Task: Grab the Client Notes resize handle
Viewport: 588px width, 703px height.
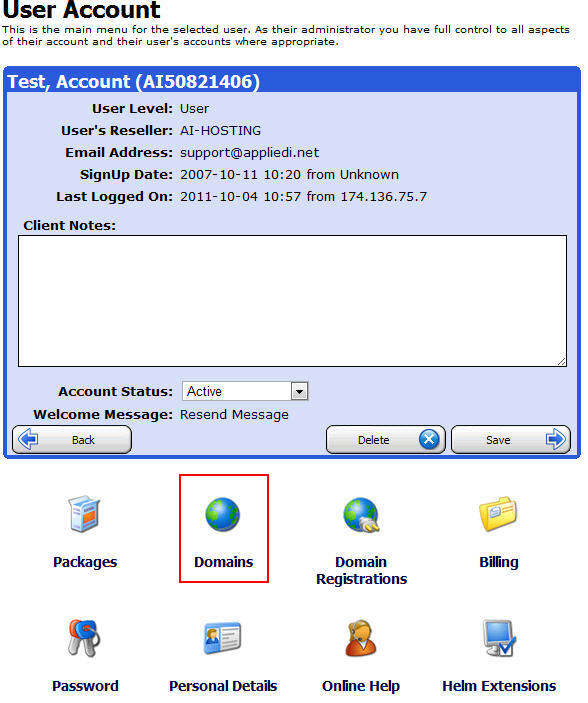Action: [x=562, y=361]
